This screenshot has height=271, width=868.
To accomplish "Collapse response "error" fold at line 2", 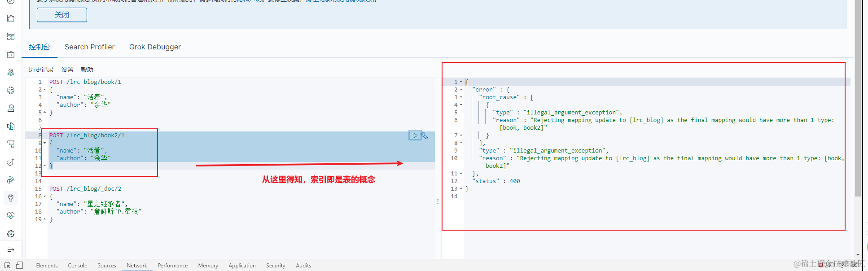I will [461, 90].
